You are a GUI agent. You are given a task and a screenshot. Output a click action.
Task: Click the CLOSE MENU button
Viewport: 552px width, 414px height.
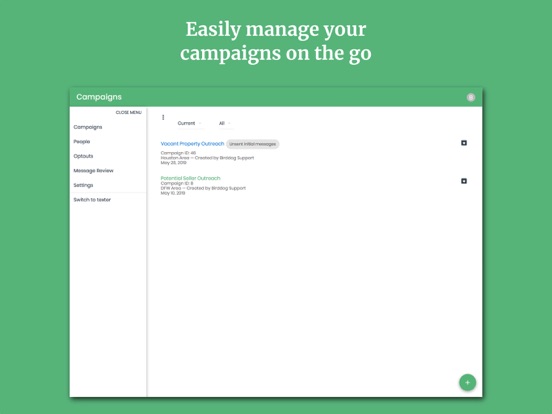click(128, 112)
